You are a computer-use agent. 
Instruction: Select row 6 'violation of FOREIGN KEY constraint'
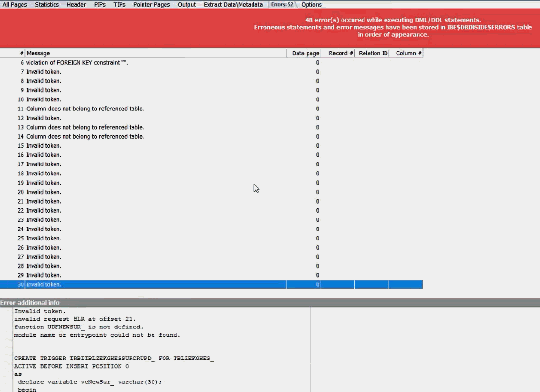tap(211, 62)
